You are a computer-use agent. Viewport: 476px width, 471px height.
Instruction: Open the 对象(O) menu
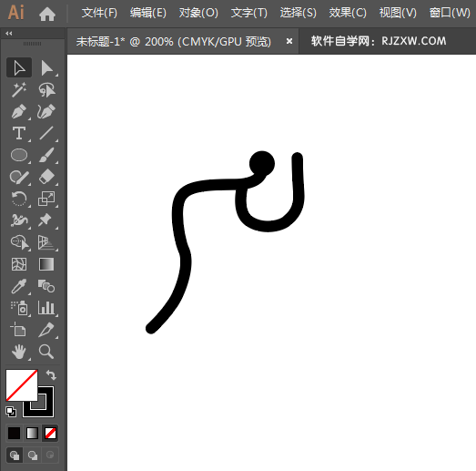click(x=198, y=13)
